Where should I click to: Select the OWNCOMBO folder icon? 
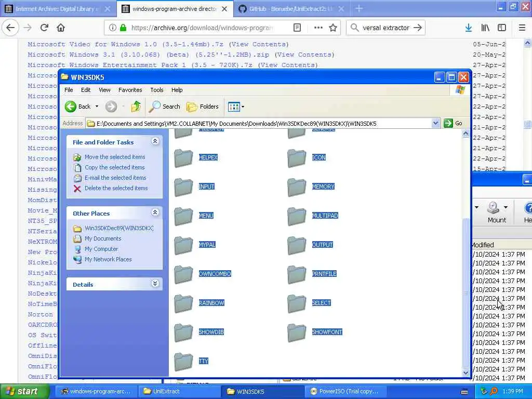tap(183, 274)
